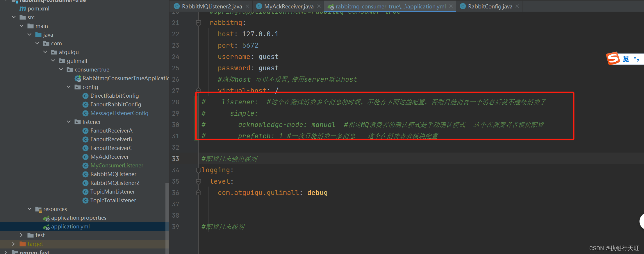
Task: Click the FanoutReceiverC class icon
Action: click(85, 148)
